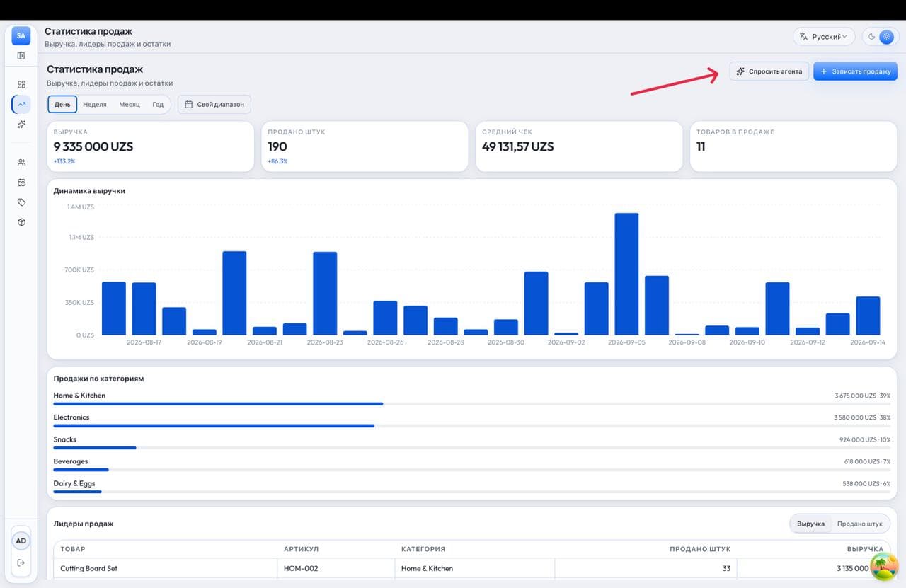Click the Категория column header
The width and height of the screenshot is (906, 588).
pos(423,549)
